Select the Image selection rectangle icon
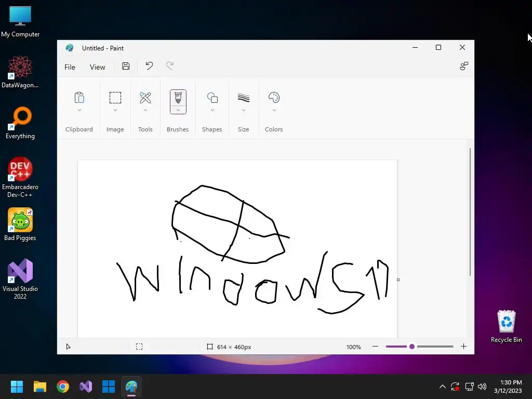 click(x=115, y=98)
